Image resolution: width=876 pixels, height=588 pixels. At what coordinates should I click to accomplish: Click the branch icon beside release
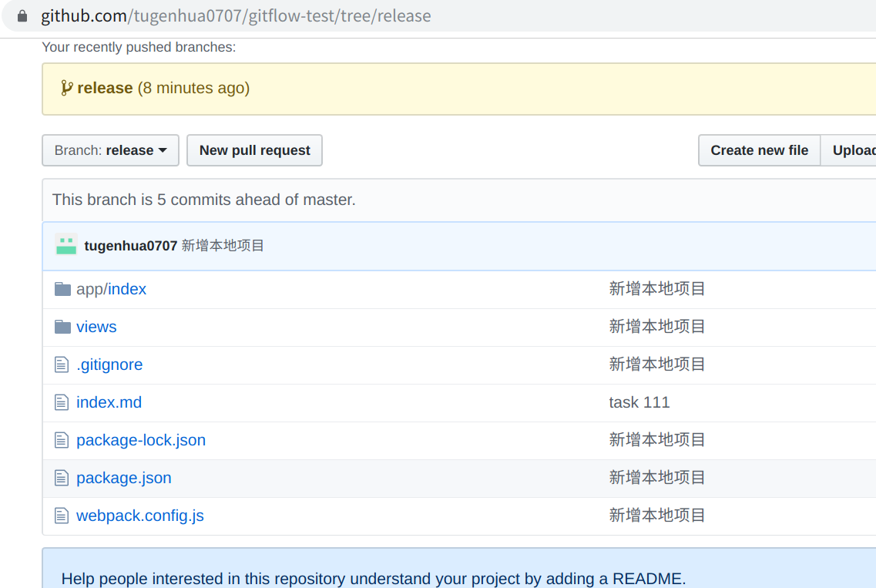click(67, 88)
